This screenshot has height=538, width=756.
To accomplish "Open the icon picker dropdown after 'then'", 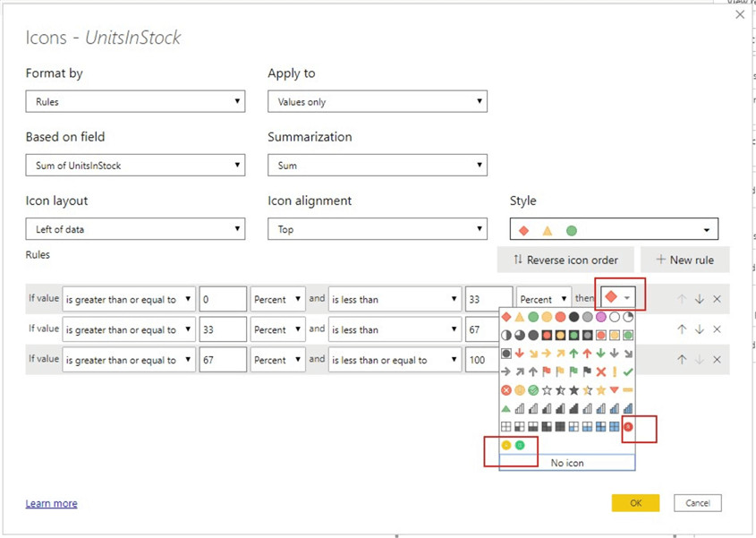I will pyautogui.click(x=618, y=297).
